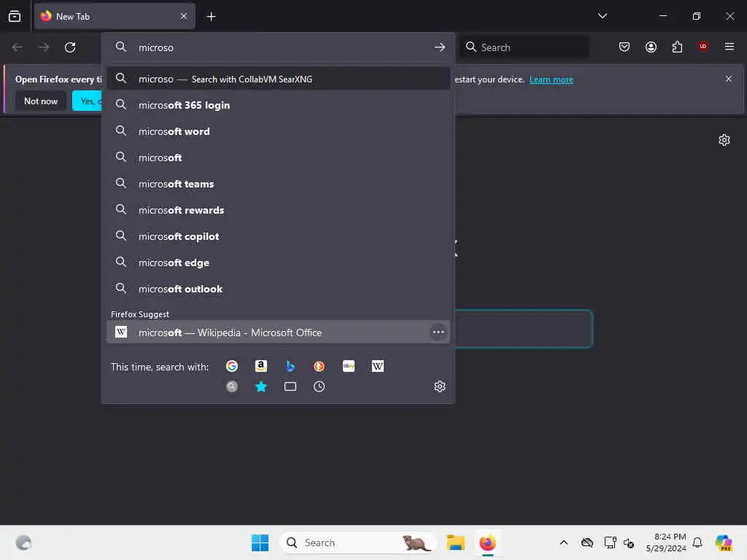The image size is (747, 560).
Task: Search with the gray magnifier engine icon
Action: (x=232, y=386)
